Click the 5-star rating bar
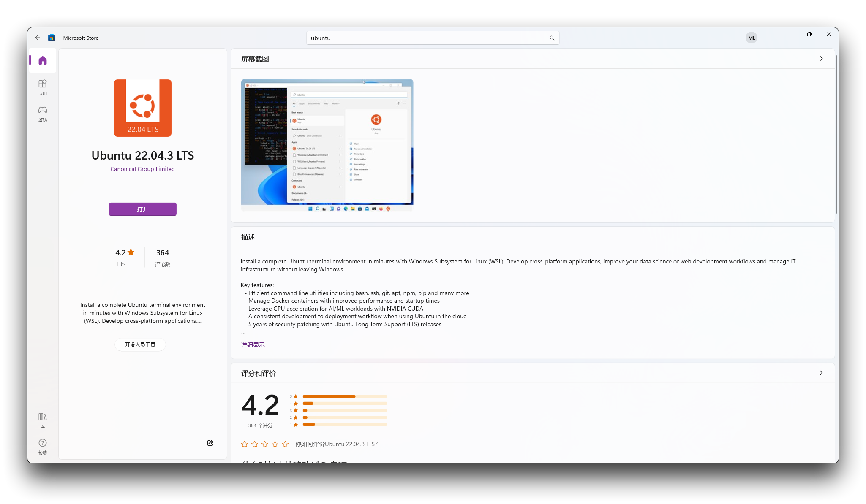Viewport: 866px width, 504px height. point(345,396)
